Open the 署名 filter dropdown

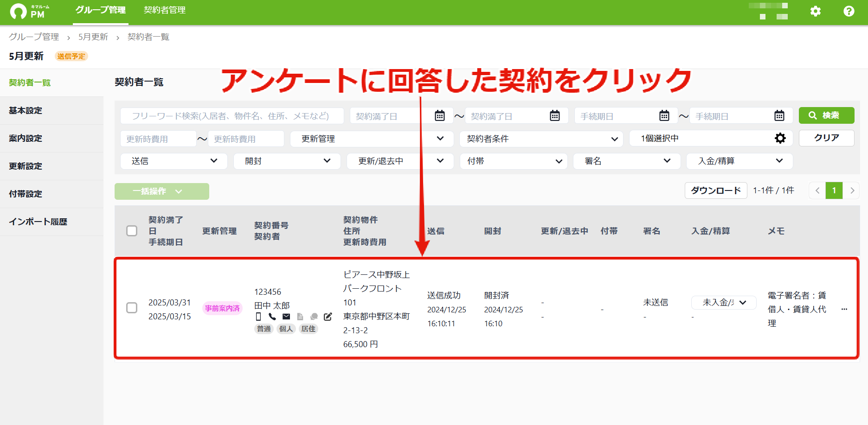(627, 161)
